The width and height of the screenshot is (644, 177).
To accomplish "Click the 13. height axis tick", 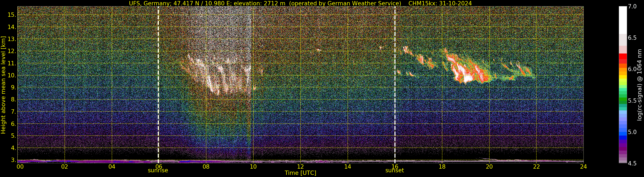I will point(12,39).
